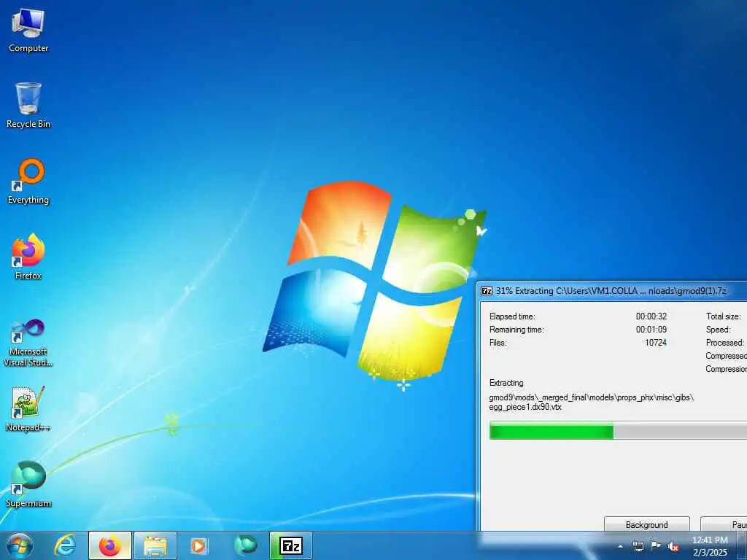Select the Firefox desktop shortcut
The width and height of the screenshot is (747, 560).
point(28,257)
